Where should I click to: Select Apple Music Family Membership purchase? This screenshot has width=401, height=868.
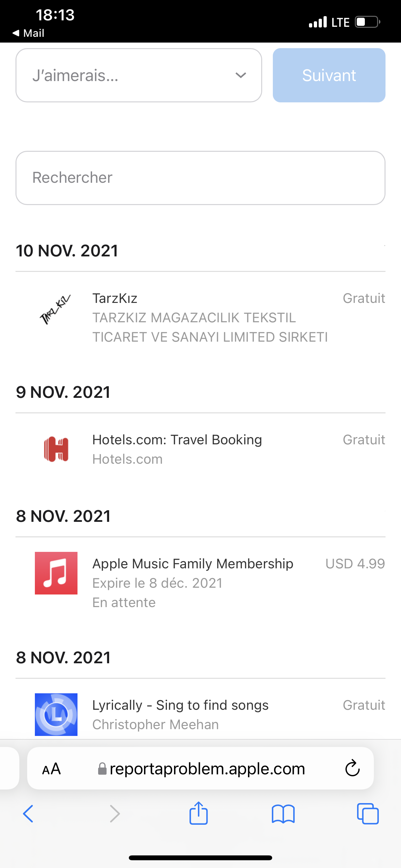(193, 564)
